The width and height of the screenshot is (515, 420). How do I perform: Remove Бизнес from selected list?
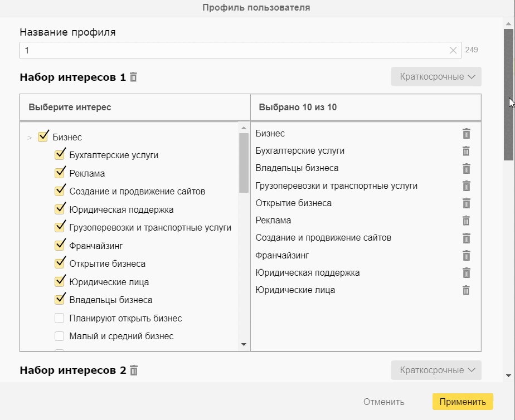(466, 134)
